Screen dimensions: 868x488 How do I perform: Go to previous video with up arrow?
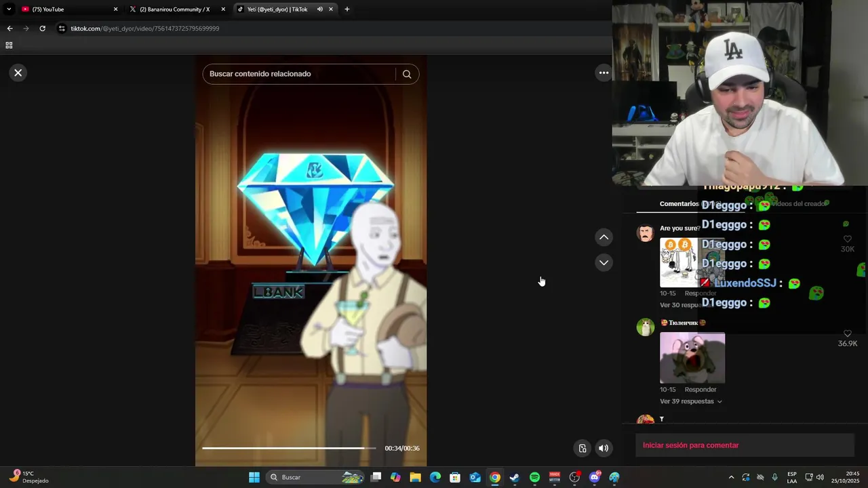604,237
